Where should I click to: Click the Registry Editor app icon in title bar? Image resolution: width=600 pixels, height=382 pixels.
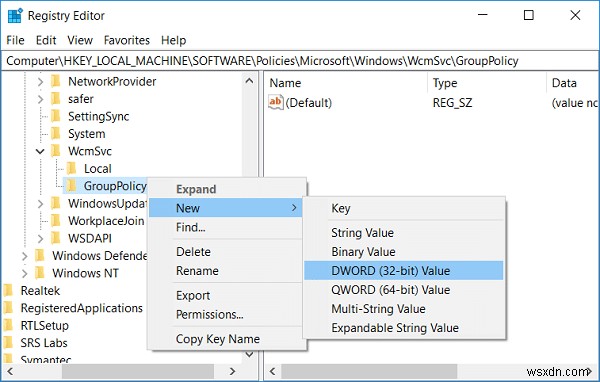tap(15, 16)
